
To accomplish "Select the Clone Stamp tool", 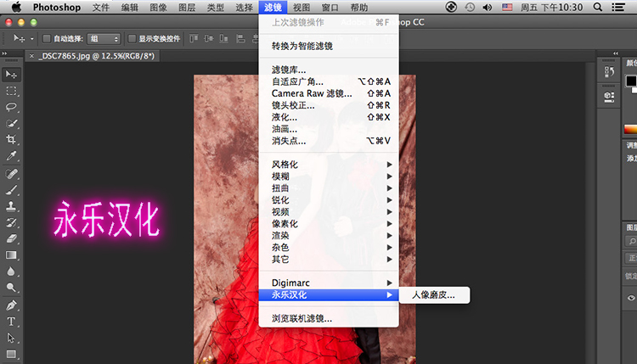I will tap(12, 206).
